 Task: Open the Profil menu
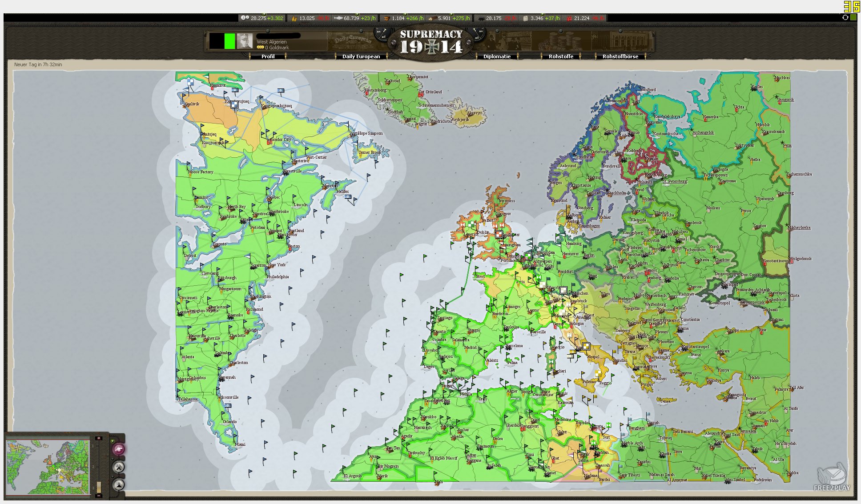[268, 56]
